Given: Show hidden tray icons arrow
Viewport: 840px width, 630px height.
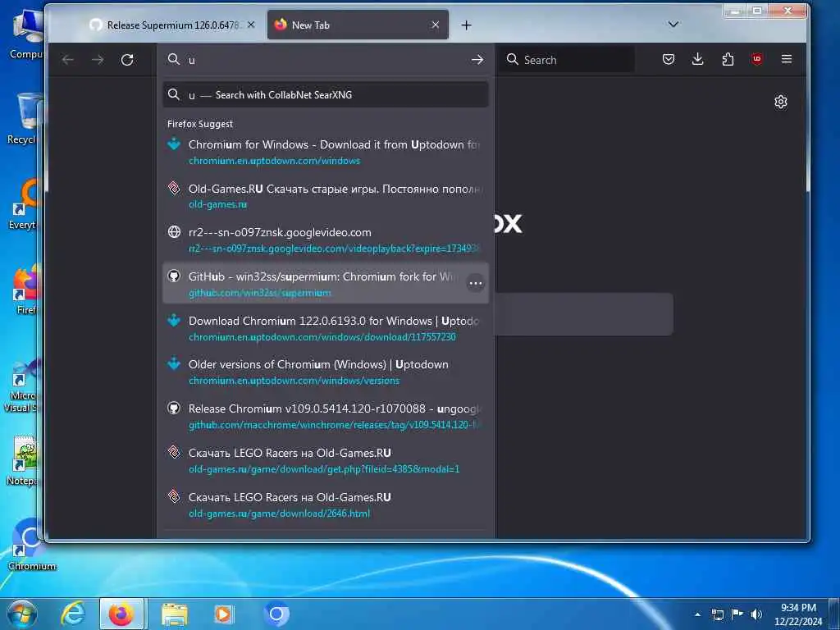Looking at the screenshot, I should coord(697,614).
